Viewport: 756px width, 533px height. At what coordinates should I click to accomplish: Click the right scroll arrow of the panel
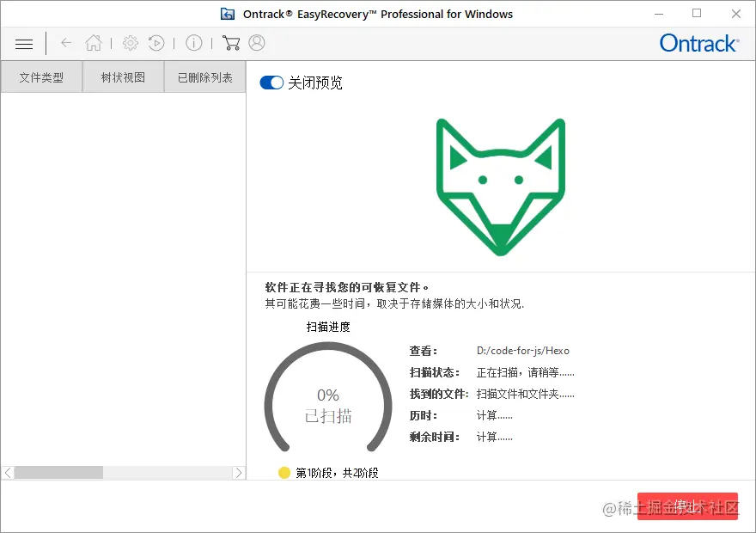(238, 473)
